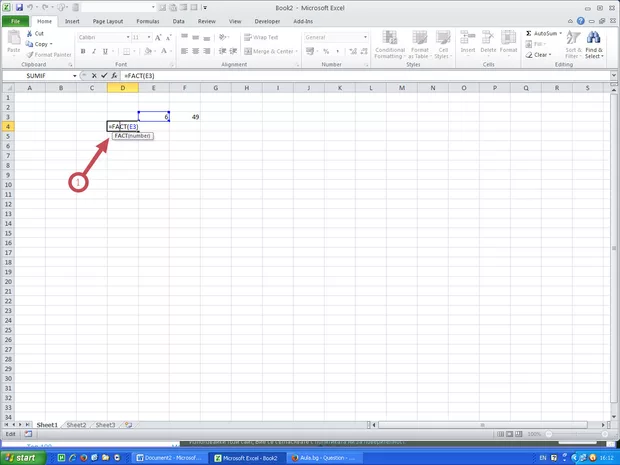
Task: Confirm the formula with the checkmark
Action: pyautogui.click(x=104, y=76)
